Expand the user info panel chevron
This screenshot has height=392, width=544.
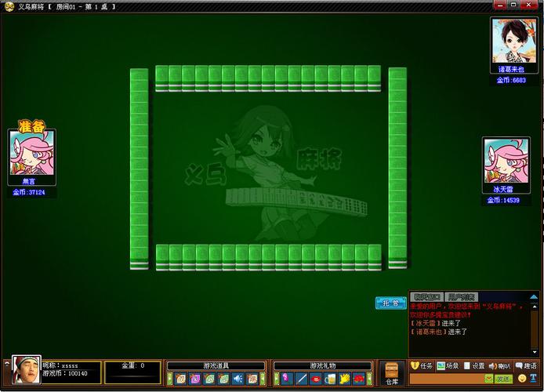coord(6,363)
